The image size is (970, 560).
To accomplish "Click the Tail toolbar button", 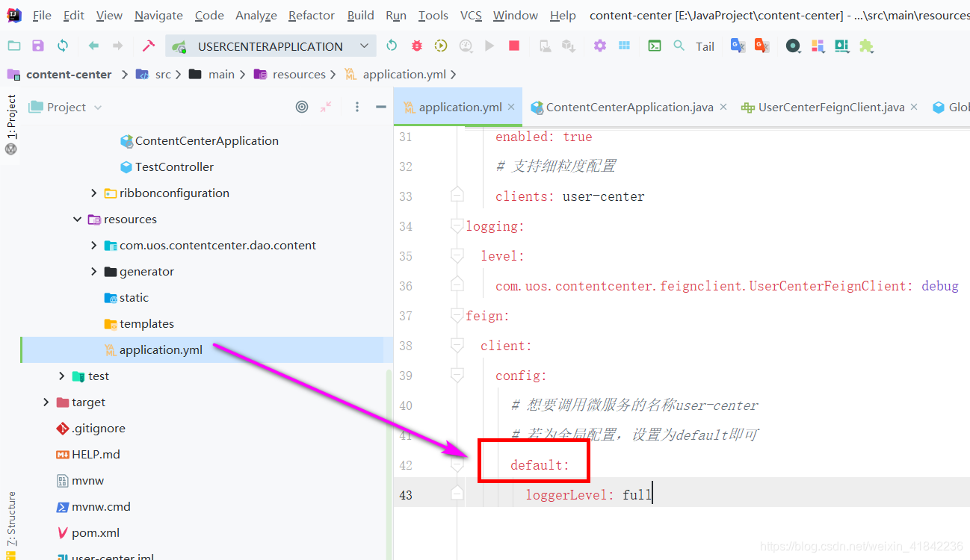I will click(705, 46).
